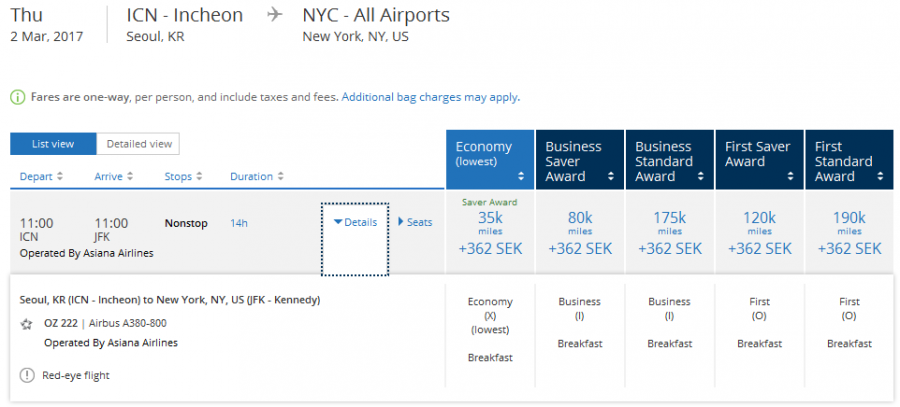Switch to List view
The image size is (900, 407).
(53, 144)
